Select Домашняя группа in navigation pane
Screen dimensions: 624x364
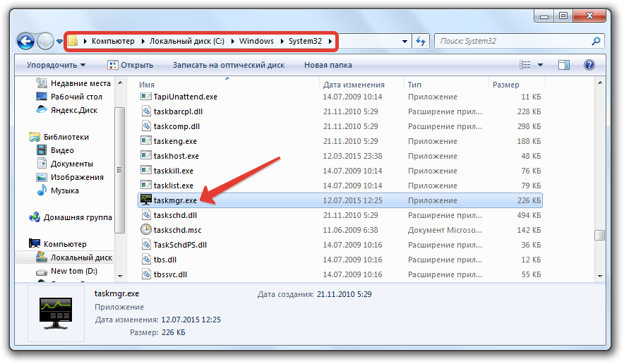[x=78, y=217]
